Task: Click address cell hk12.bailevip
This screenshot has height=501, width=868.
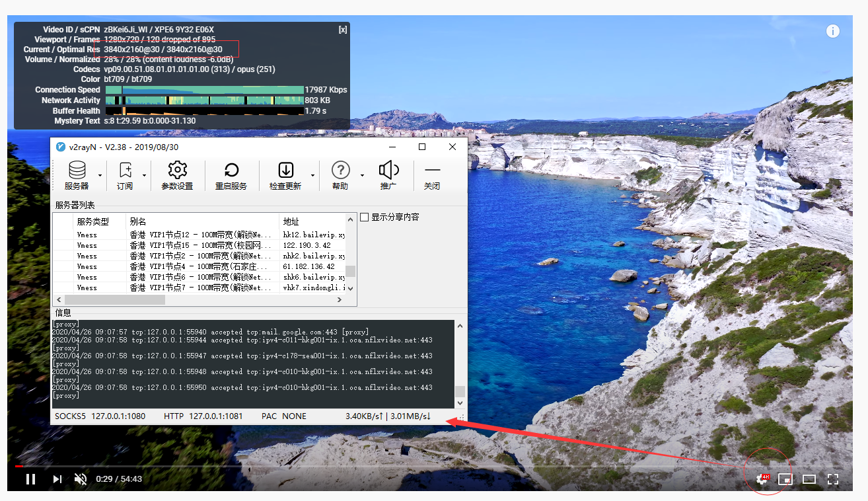Action: point(314,235)
